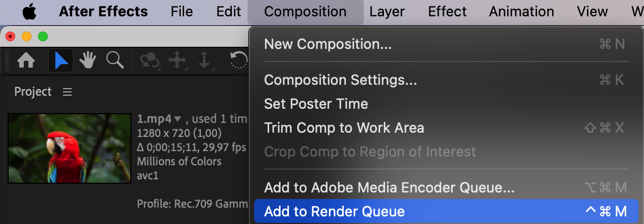Select Trim Comp to Work Area
The width and height of the screenshot is (644, 224).
pos(344,128)
